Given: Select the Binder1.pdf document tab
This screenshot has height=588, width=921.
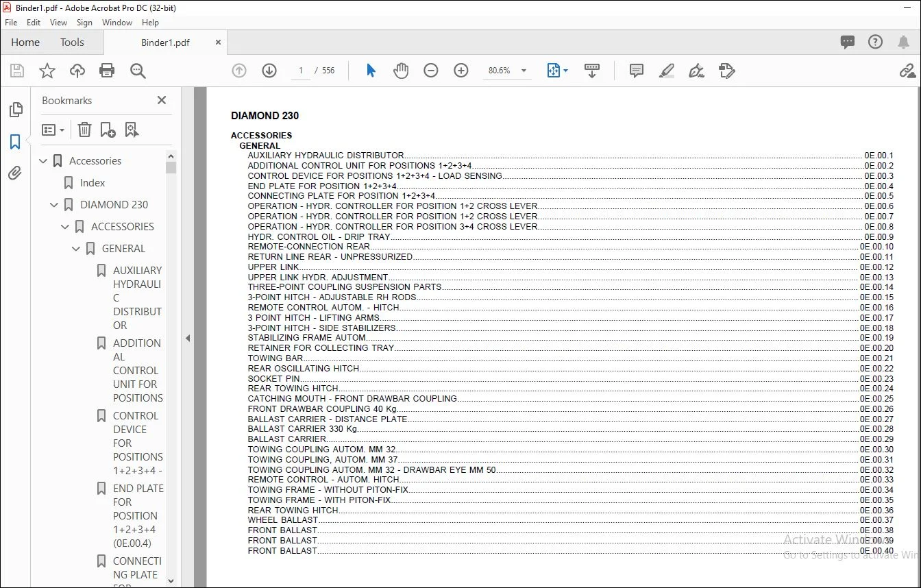Looking at the screenshot, I should tap(165, 42).
